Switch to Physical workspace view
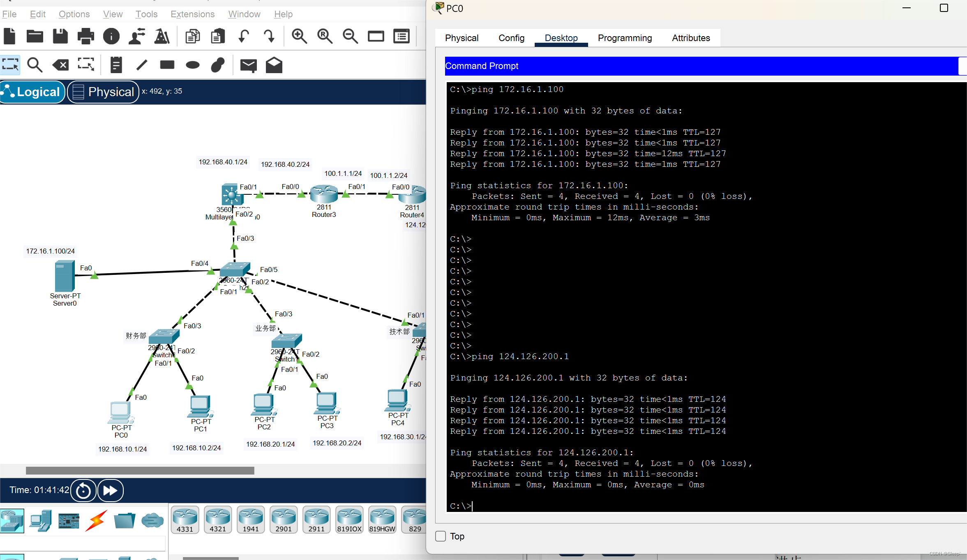This screenshot has width=967, height=560. [x=103, y=92]
